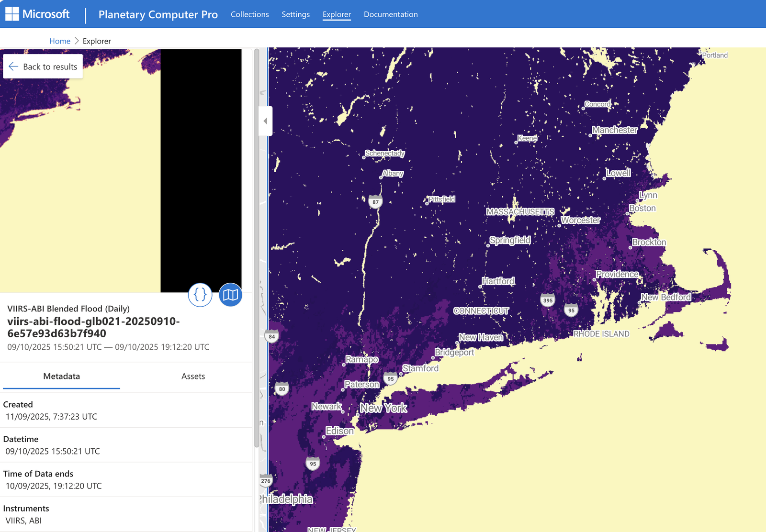Collapse the side panel with arrow

265,121
